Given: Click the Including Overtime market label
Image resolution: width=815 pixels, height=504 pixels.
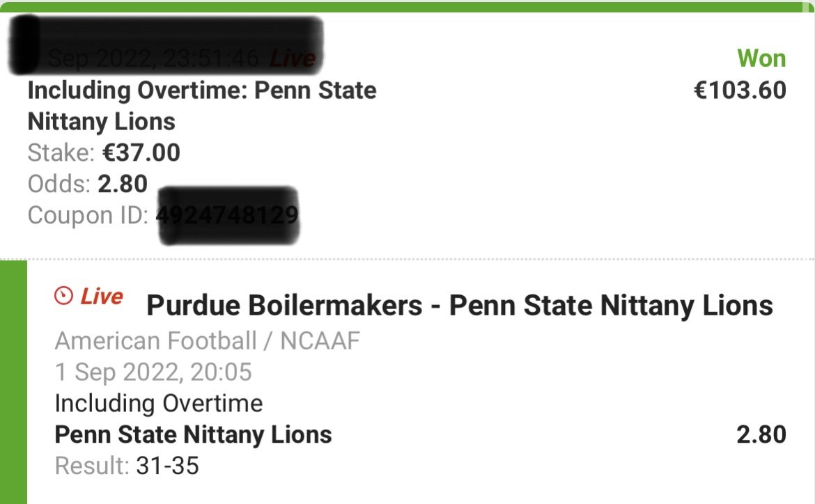Looking at the screenshot, I should pos(159,404).
